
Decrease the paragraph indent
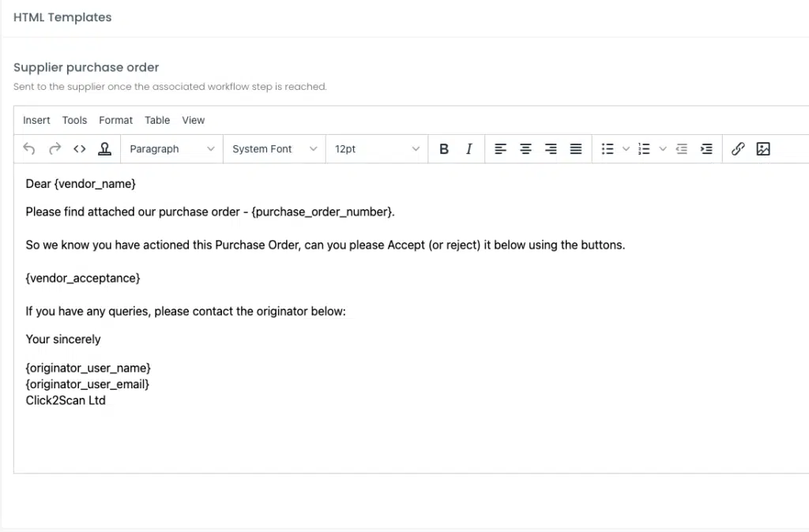pos(682,149)
